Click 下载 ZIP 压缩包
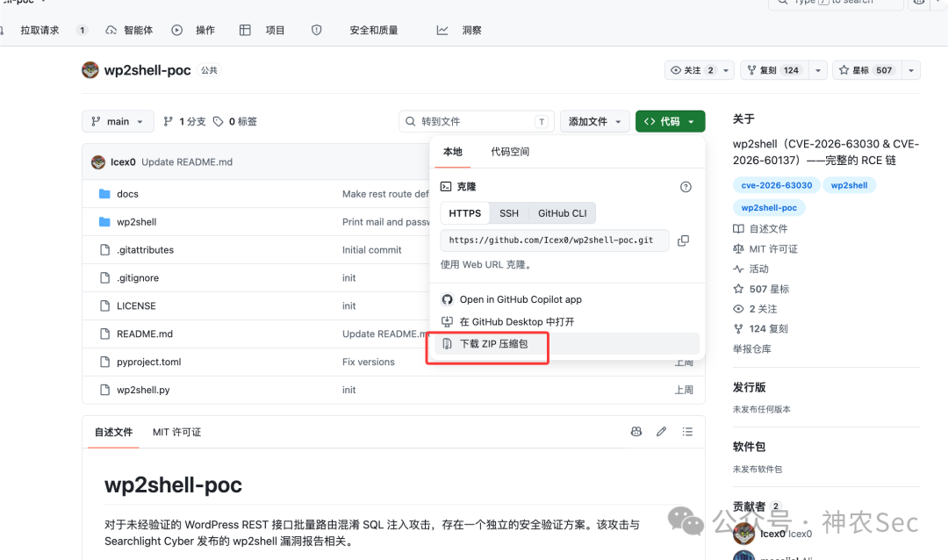Viewport: 948px width, 560px height. click(x=567, y=343)
